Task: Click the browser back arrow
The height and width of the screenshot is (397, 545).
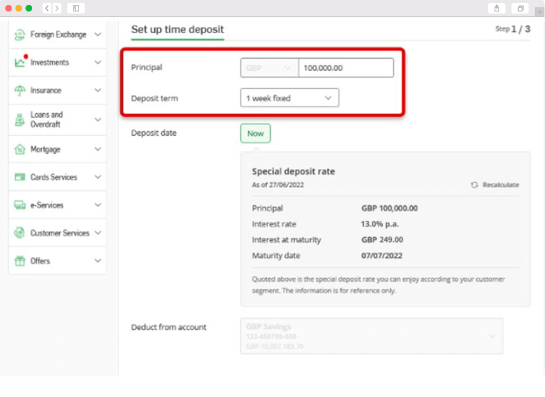Action: pyautogui.click(x=47, y=8)
